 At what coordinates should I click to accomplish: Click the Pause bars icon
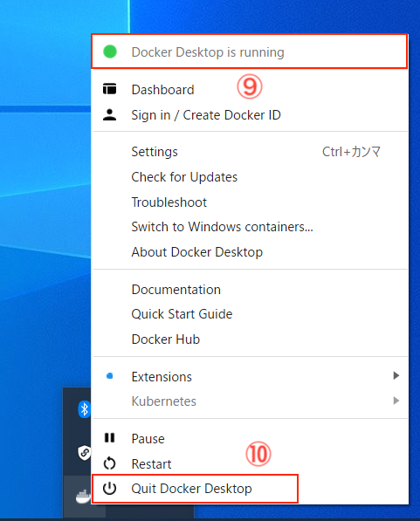[109, 438]
